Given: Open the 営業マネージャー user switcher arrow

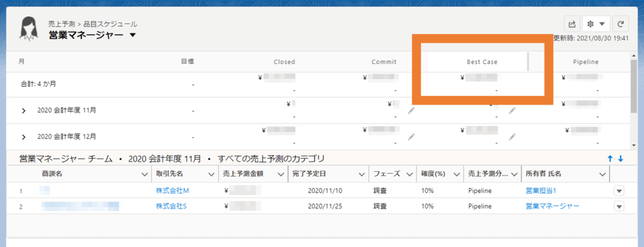Looking at the screenshot, I should (132, 35).
